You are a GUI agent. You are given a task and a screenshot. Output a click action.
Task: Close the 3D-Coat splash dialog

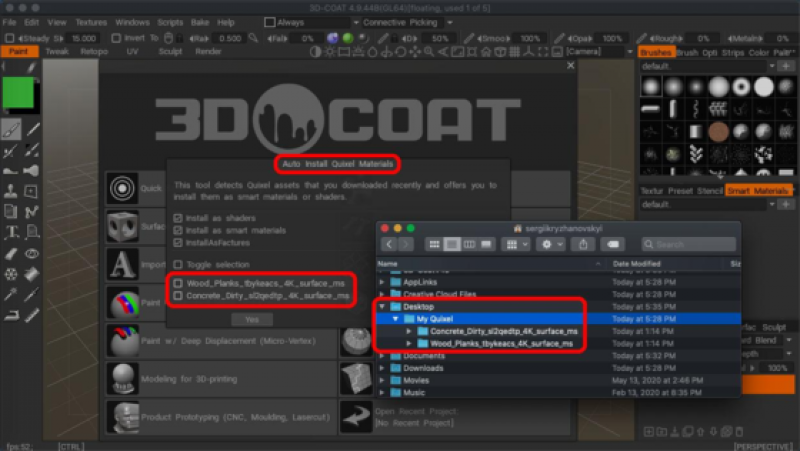(x=570, y=65)
